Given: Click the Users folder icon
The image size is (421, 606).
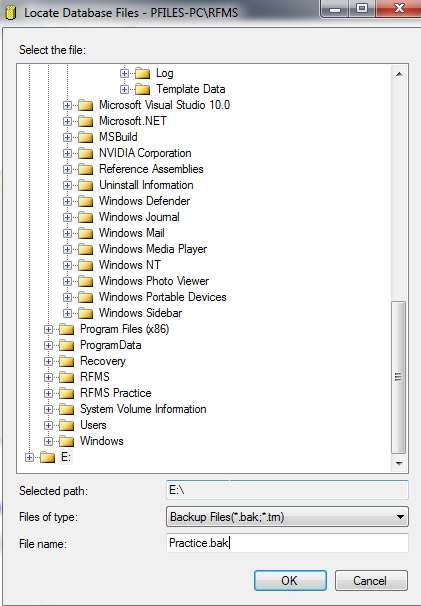Looking at the screenshot, I should tap(66, 425).
